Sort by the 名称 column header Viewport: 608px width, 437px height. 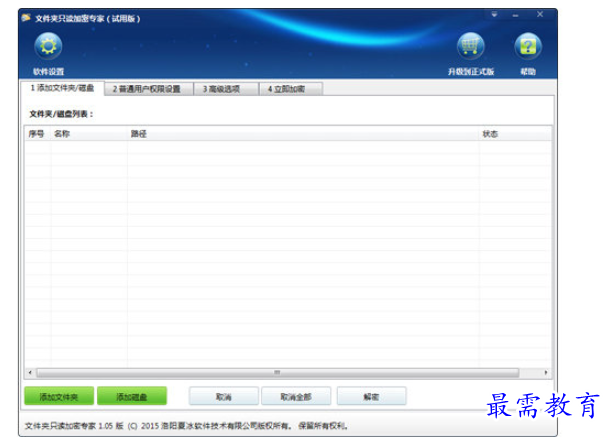89,134
